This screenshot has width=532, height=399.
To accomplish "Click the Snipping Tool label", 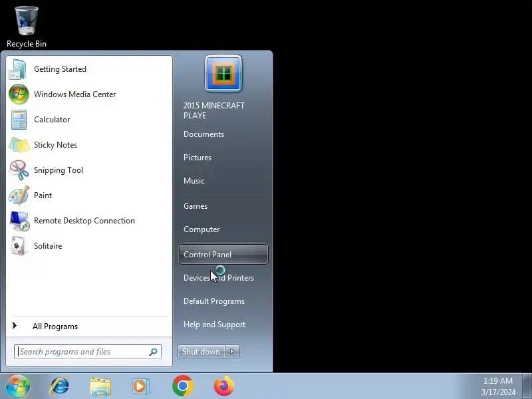I will (x=59, y=170).
